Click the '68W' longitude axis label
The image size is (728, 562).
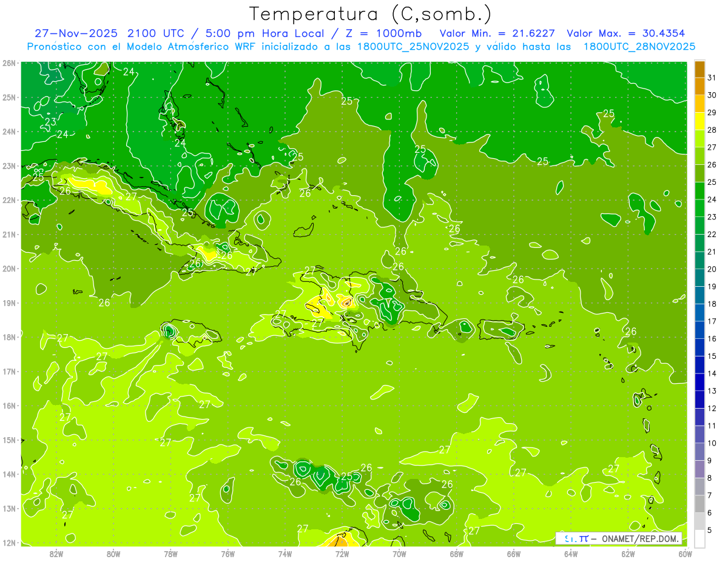[x=457, y=554]
